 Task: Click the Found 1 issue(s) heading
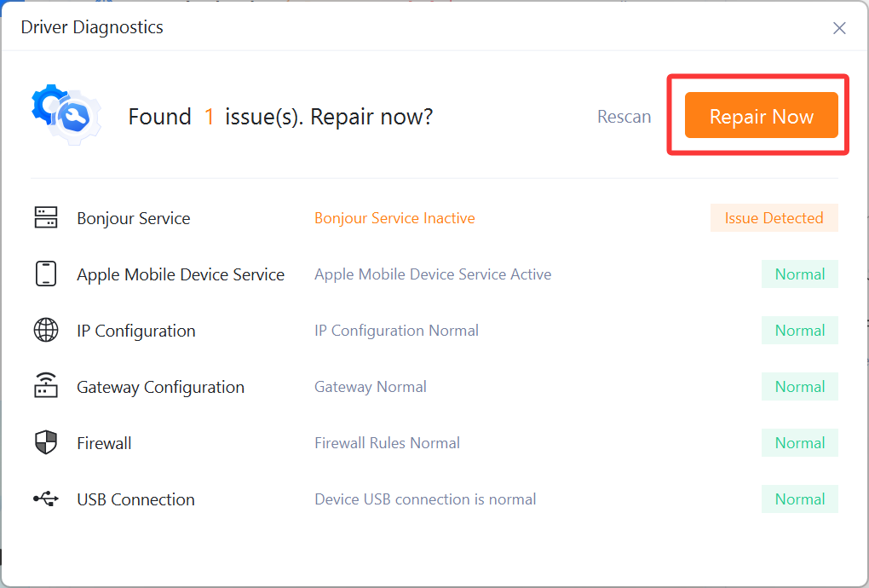[x=281, y=117]
